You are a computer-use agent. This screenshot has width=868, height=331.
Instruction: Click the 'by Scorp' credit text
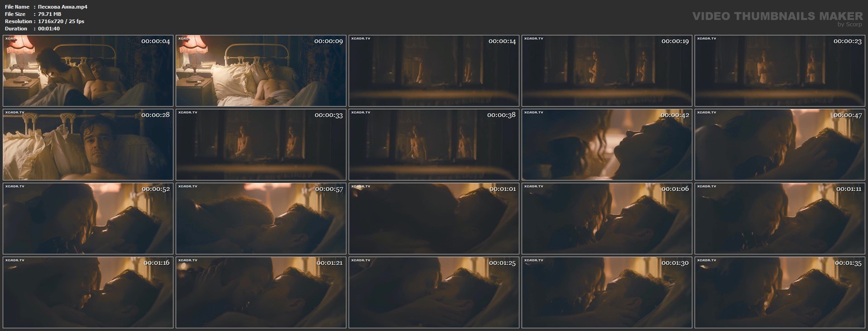850,24
